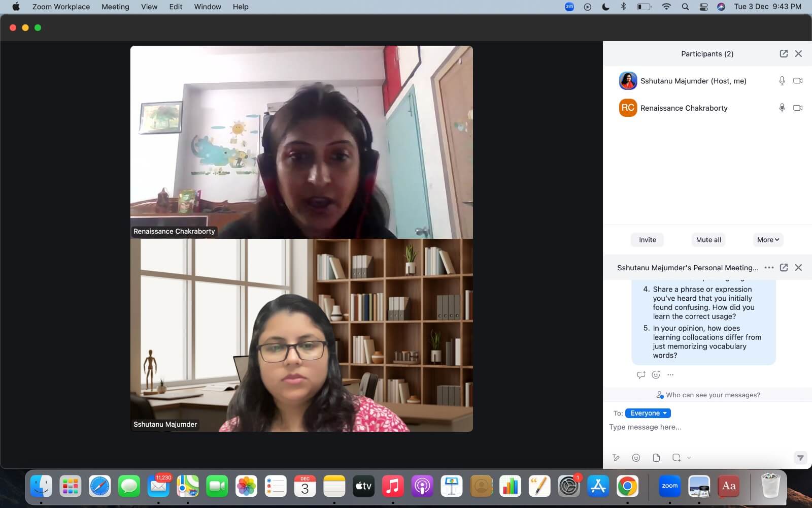812x508 pixels.
Task: Reply to the chat message in thread
Action: coord(641,375)
